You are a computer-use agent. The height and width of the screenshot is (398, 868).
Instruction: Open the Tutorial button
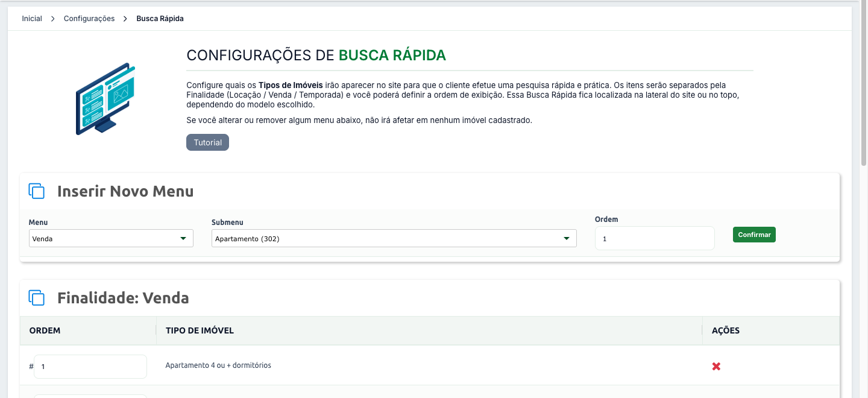207,142
